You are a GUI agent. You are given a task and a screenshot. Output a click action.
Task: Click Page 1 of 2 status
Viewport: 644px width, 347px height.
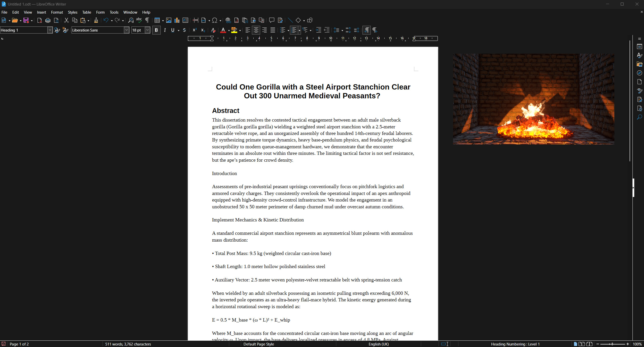point(19,344)
